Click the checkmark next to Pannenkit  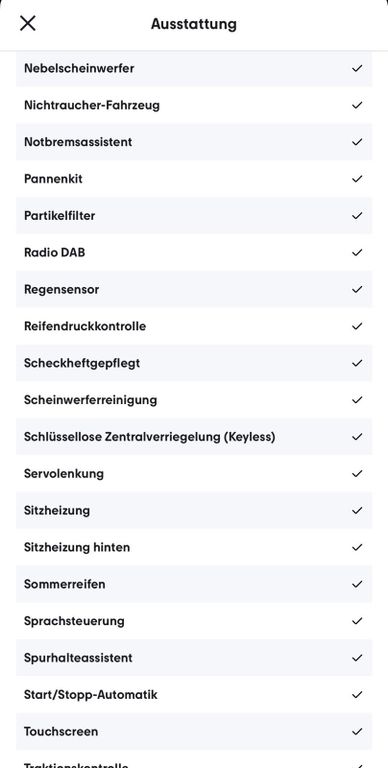(357, 179)
